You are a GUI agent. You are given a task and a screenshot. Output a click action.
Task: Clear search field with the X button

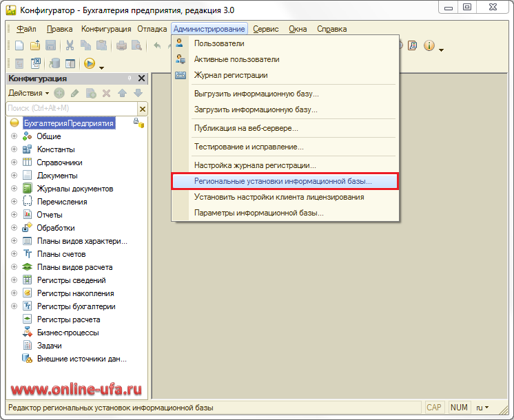point(143,109)
